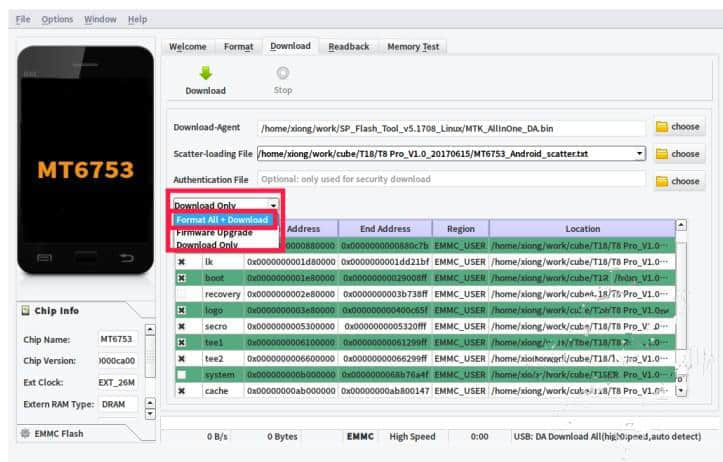The height and width of the screenshot is (462, 723).
Task: Click the green Download arrow icon
Action: [x=205, y=73]
